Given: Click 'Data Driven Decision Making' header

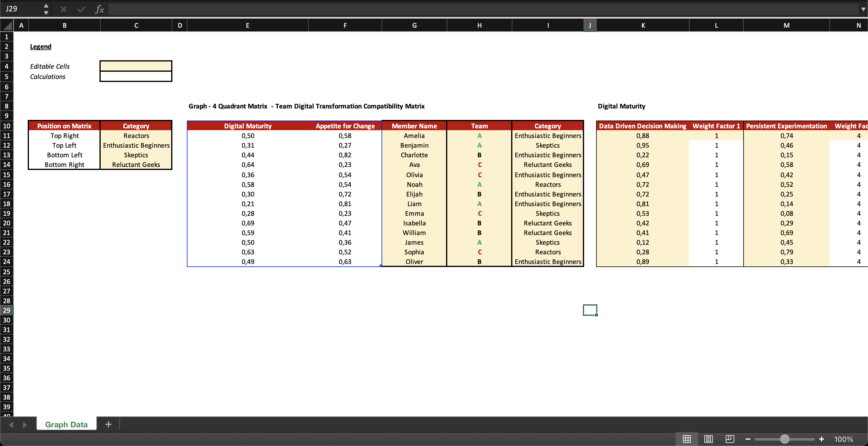Looking at the screenshot, I should click(643, 126).
